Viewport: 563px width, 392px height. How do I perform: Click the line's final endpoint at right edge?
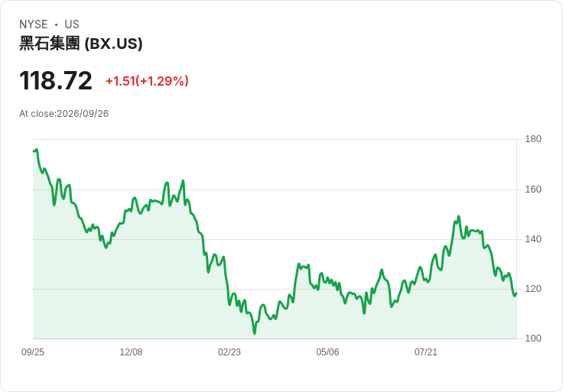(x=516, y=293)
